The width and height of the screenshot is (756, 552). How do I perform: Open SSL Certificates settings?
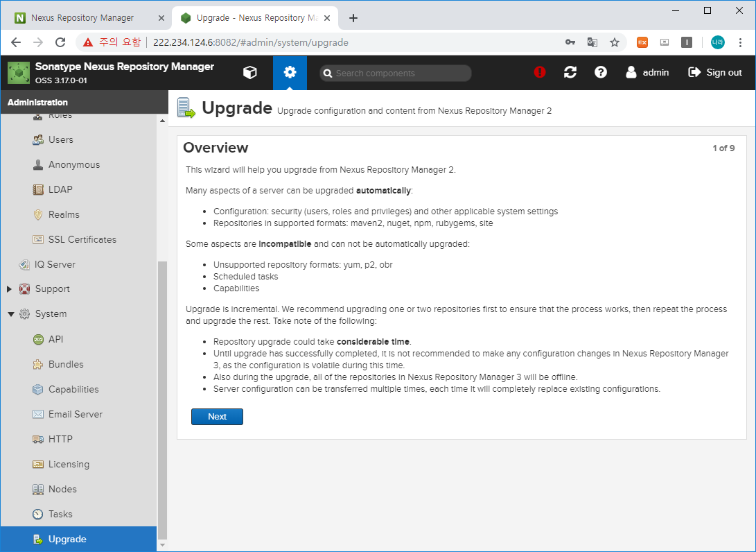point(82,239)
